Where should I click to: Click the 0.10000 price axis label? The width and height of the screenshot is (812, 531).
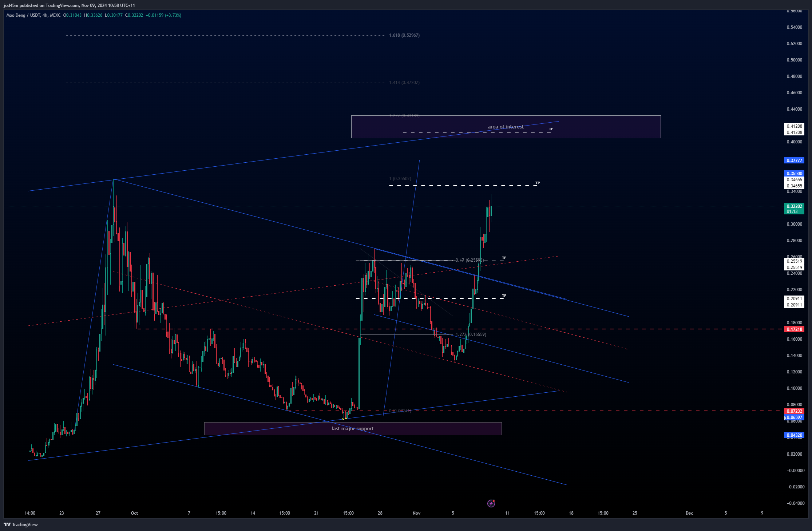pyautogui.click(x=794, y=388)
